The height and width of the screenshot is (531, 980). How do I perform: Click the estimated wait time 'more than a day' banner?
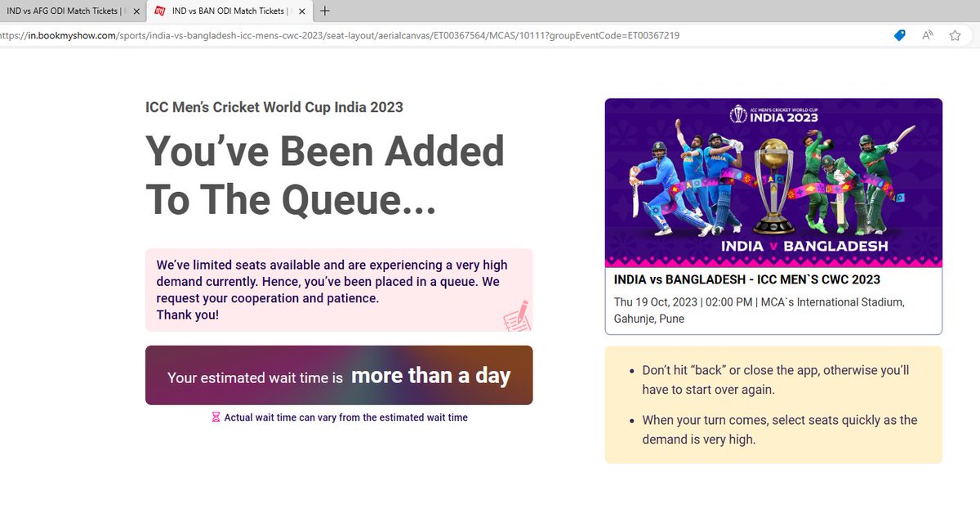339,375
